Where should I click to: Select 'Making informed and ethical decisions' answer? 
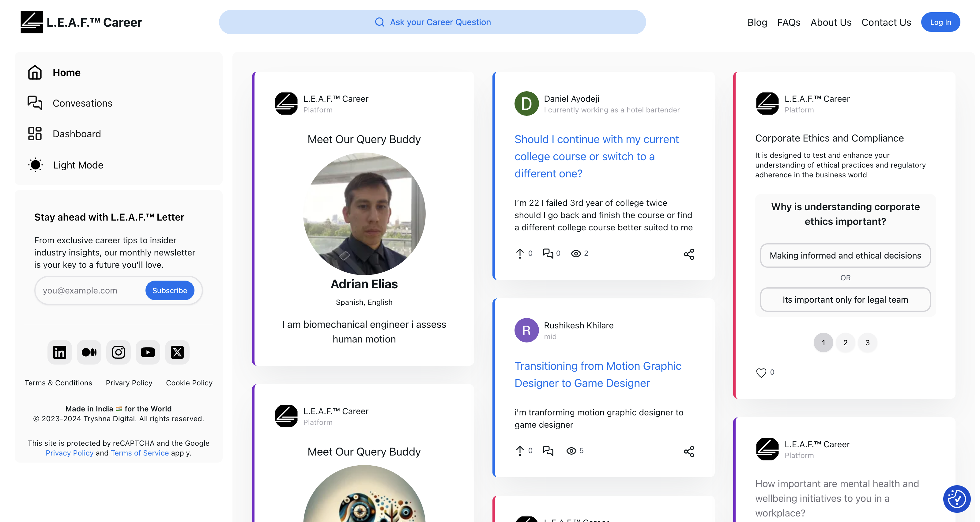845,256
